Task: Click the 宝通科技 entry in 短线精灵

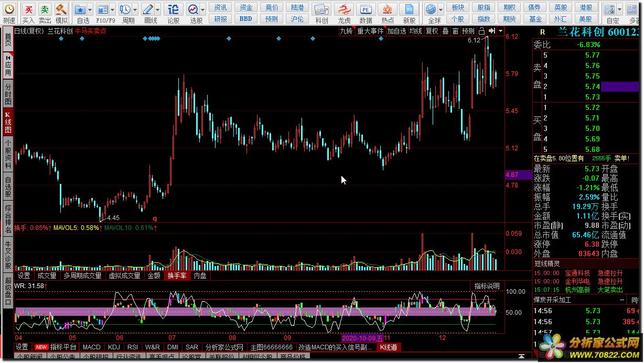Action: [x=577, y=273]
